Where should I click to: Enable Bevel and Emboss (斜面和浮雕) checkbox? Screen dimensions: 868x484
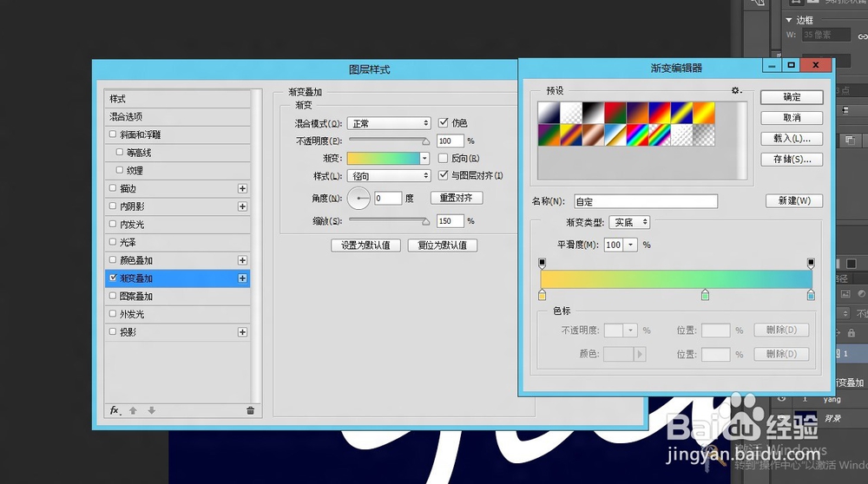click(113, 134)
